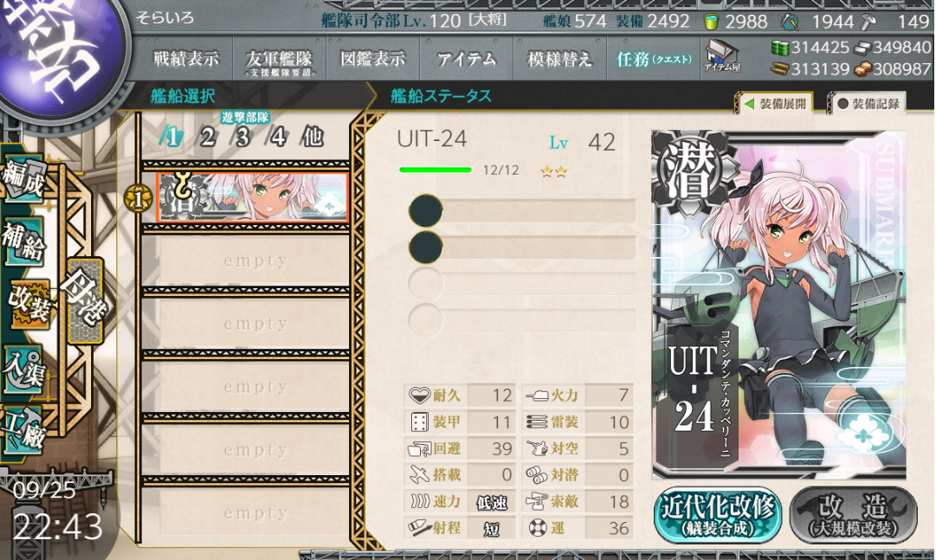
Task: Open the 工廠 factory icon
Action: [24, 431]
